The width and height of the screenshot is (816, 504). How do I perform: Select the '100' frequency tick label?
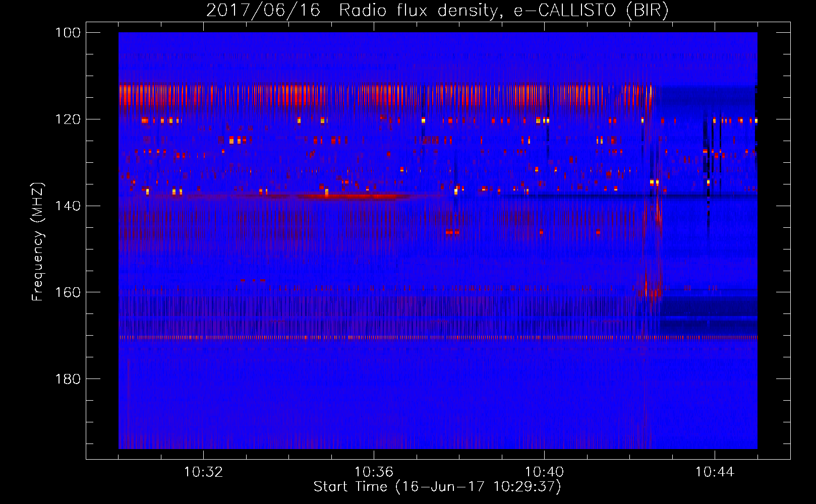67,33
